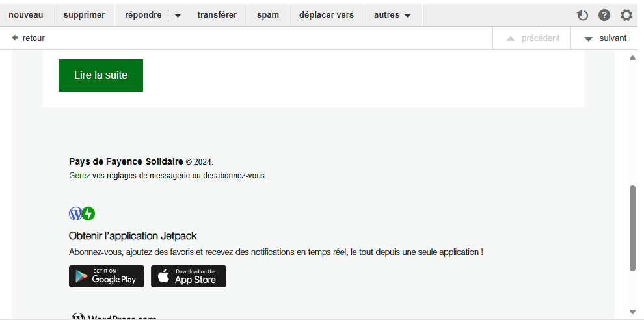Open the settings gear icon
Screen dimensions: 644x320
[626, 16]
